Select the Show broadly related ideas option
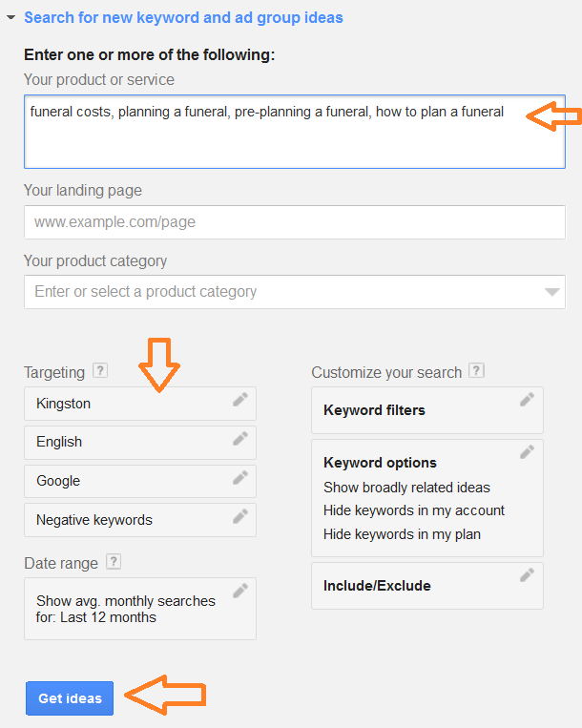This screenshot has width=582, height=728. coord(406,488)
